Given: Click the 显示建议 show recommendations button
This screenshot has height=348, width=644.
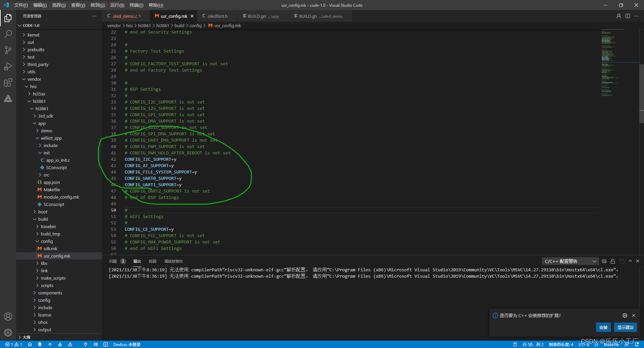Looking at the screenshot, I should (x=626, y=328).
